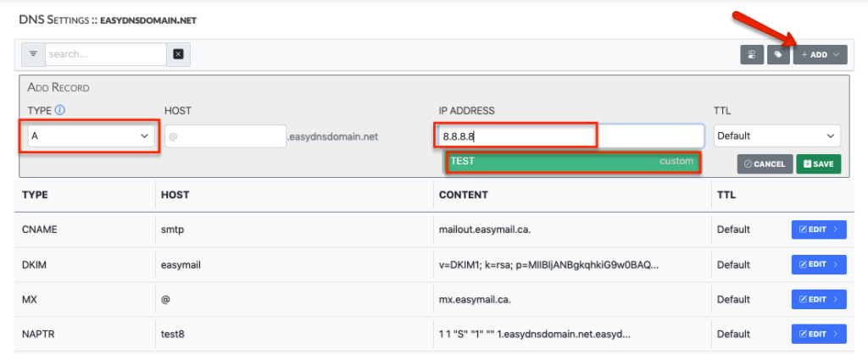
Task: Click the IP ADDRESS field with 8.8.8.8
Action: (570, 136)
